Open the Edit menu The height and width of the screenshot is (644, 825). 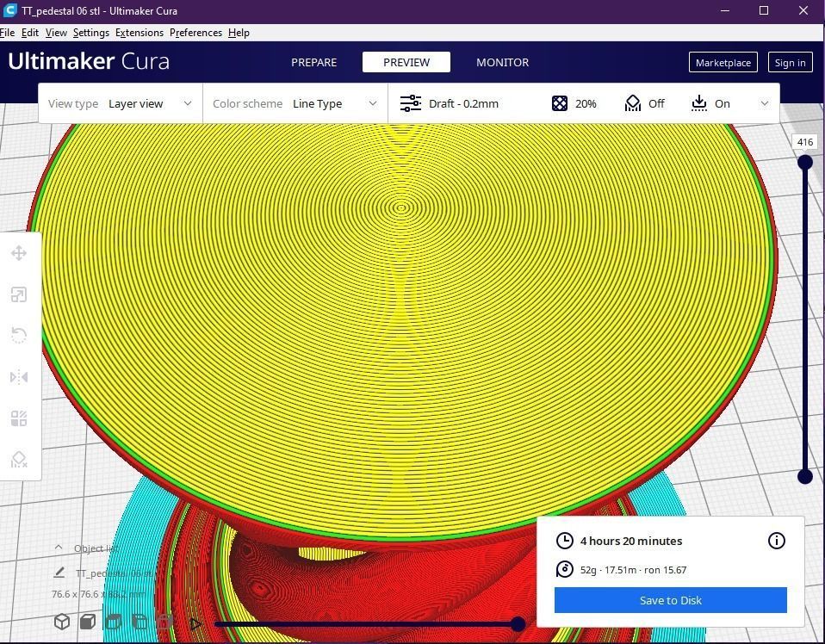(x=30, y=33)
